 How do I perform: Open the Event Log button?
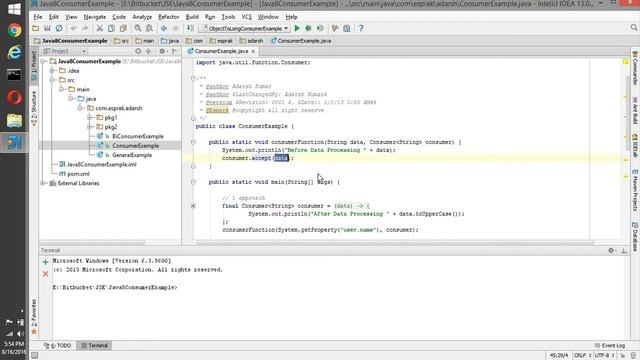point(610,346)
